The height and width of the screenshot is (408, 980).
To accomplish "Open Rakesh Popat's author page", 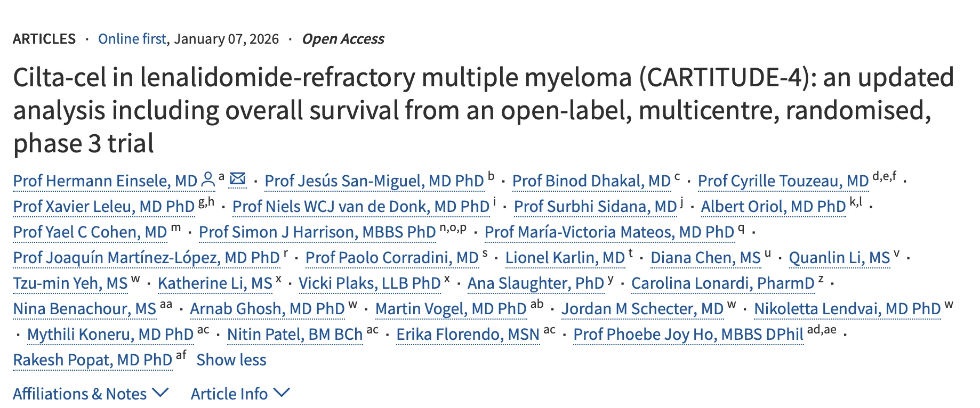I will click(92, 361).
